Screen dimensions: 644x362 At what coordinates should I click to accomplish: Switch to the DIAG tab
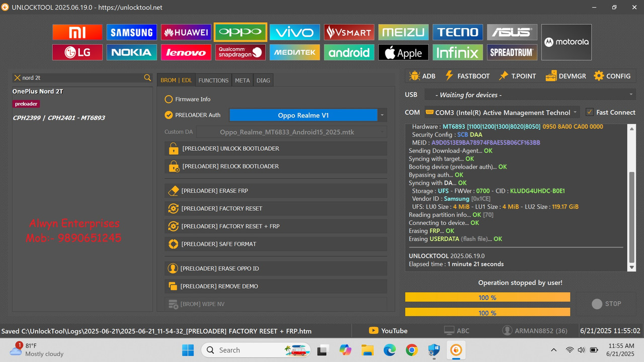click(x=263, y=80)
